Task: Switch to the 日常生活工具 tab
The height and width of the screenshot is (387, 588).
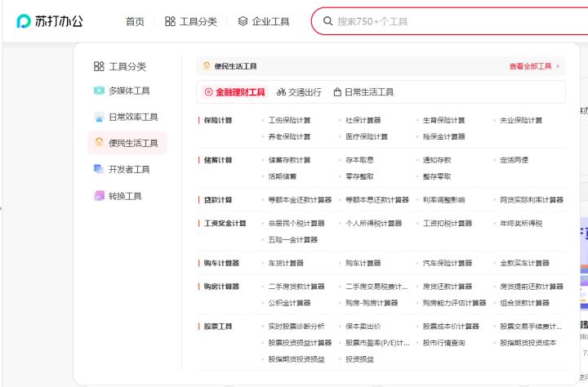Action: pyautogui.click(x=363, y=92)
